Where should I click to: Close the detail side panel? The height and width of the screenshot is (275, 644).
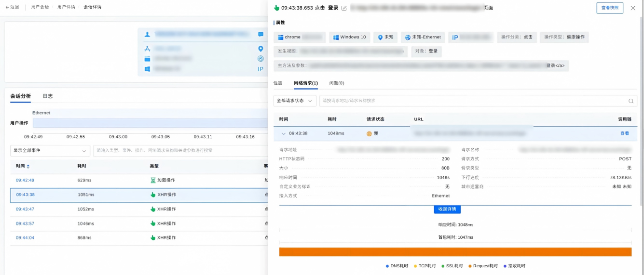[633, 8]
